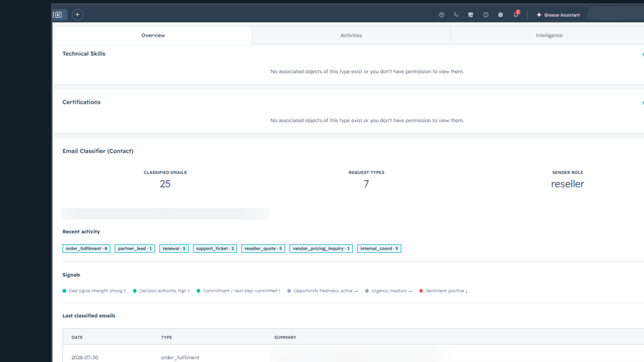
Task: Select the partner_lead · 1 tag
Action: 135,249
